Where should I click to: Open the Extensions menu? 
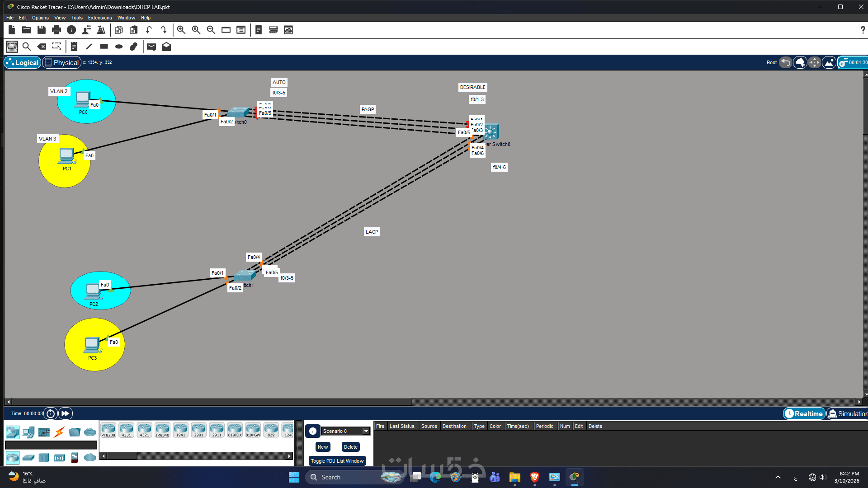[99, 18]
